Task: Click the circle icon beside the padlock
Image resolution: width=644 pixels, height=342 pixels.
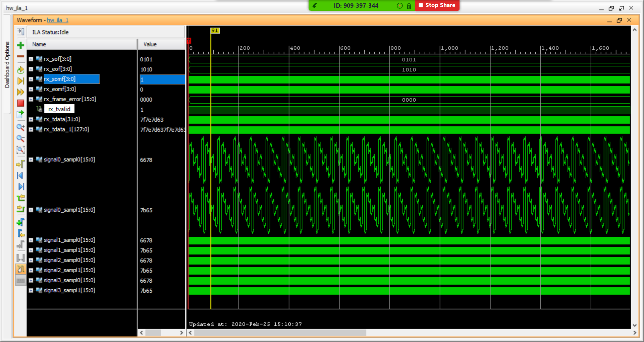Action: (x=399, y=6)
